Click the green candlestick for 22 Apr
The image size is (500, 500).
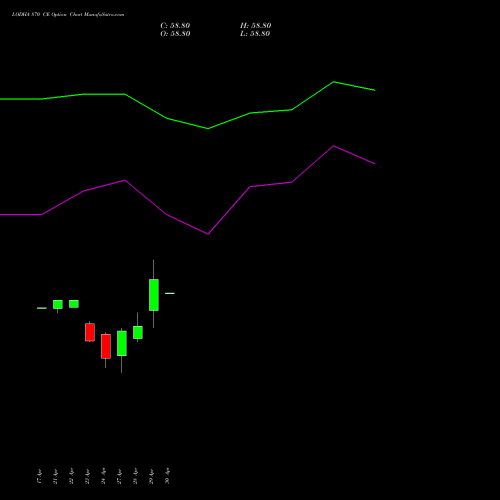point(74,304)
